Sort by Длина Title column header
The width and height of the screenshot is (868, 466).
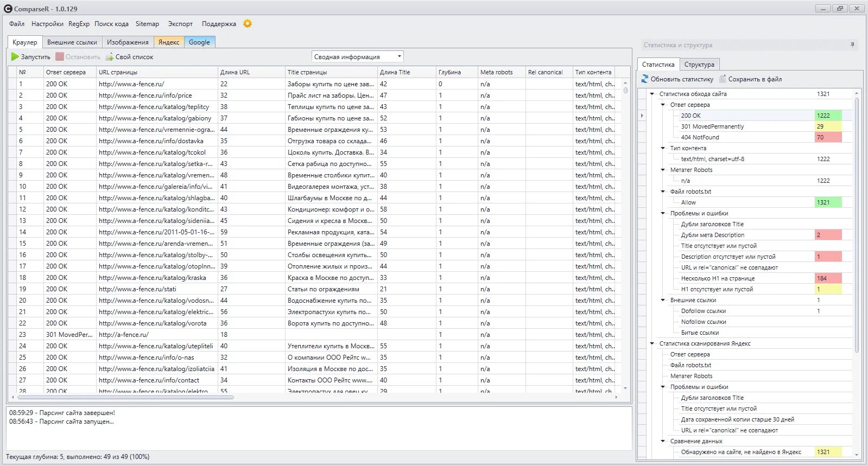407,72
